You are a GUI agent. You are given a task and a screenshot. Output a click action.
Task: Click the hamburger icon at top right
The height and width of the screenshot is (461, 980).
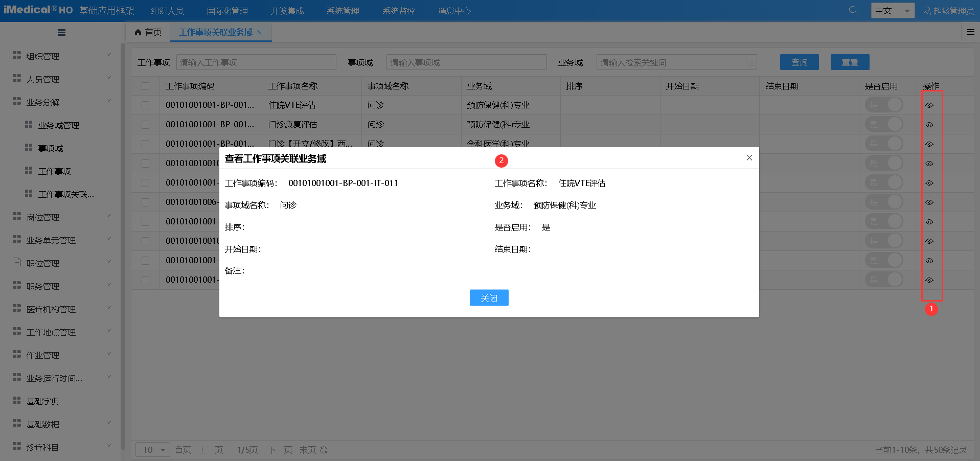(970, 32)
